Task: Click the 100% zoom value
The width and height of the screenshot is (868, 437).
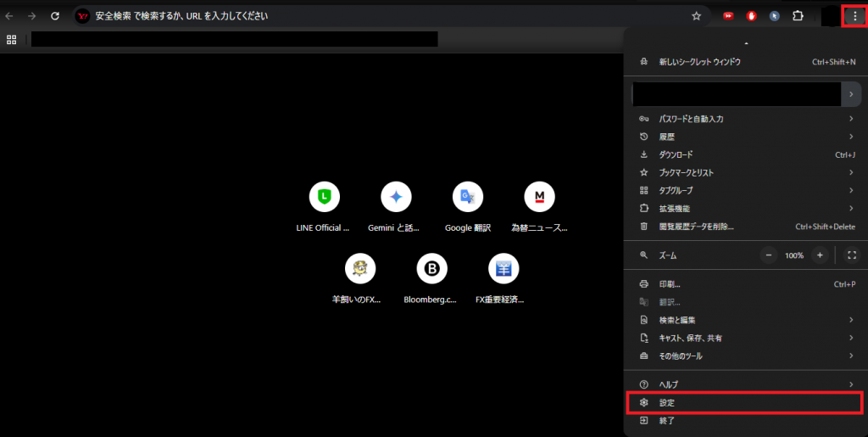Action: pos(793,256)
